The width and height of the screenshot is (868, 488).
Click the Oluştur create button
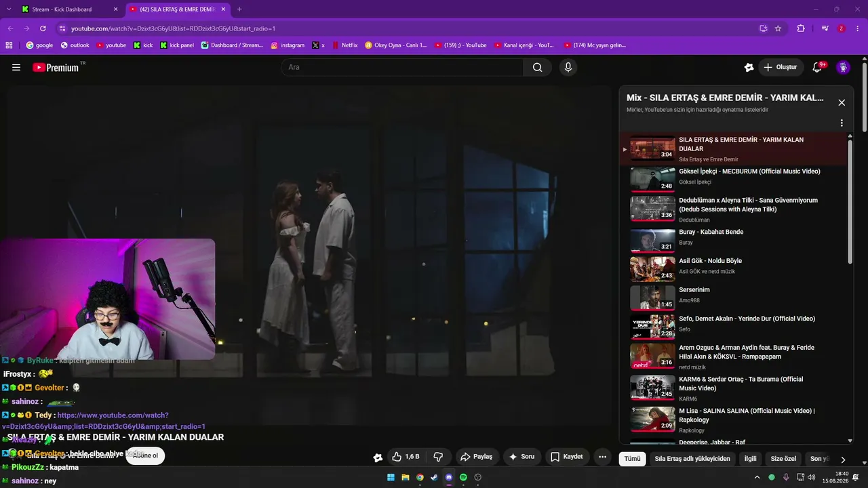click(x=781, y=67)
